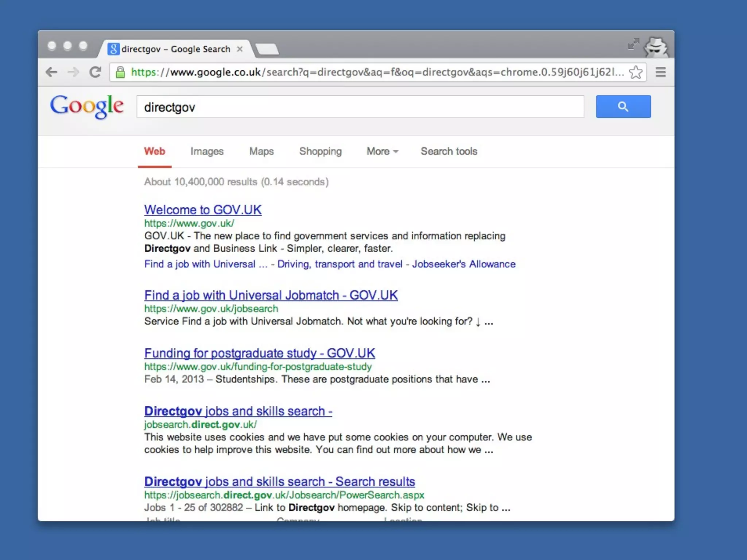Image resolution: width=747 pixels, height=560 pixels.
Task: Switch to the Maps tab
Action: 262,151
